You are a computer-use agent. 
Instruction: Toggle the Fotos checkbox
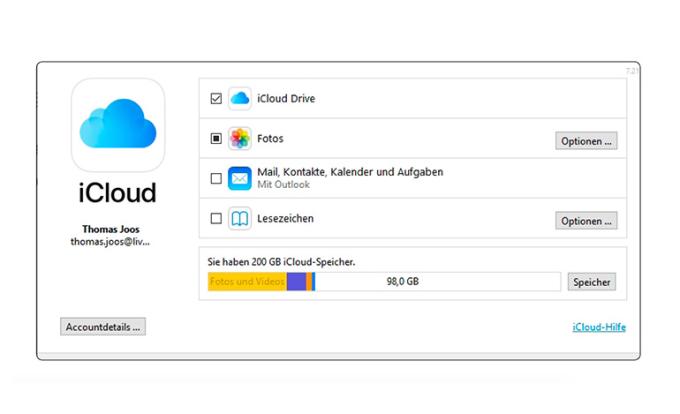pyautogui.click(x=216, y=138)
